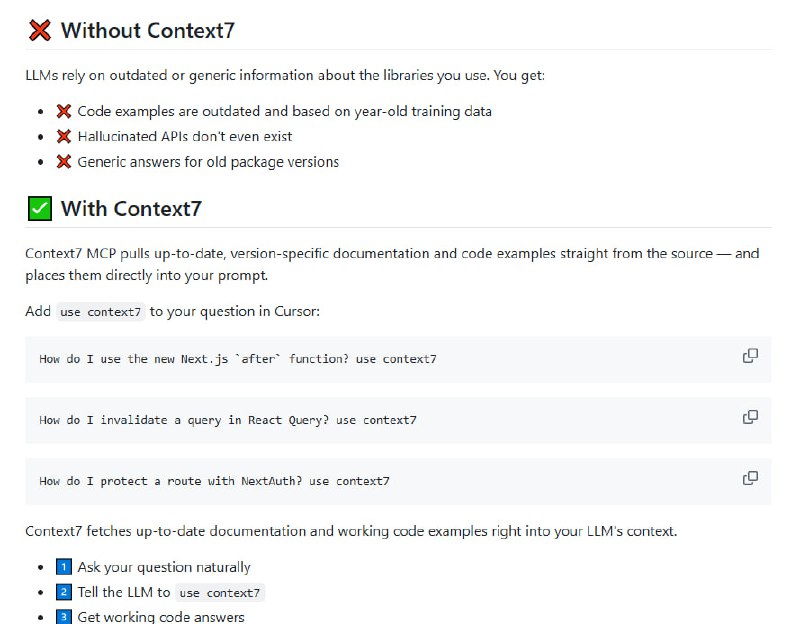Click number 2 icon before Tell the LLM
This screenshot has height=624, width=800.
[64, 592]
